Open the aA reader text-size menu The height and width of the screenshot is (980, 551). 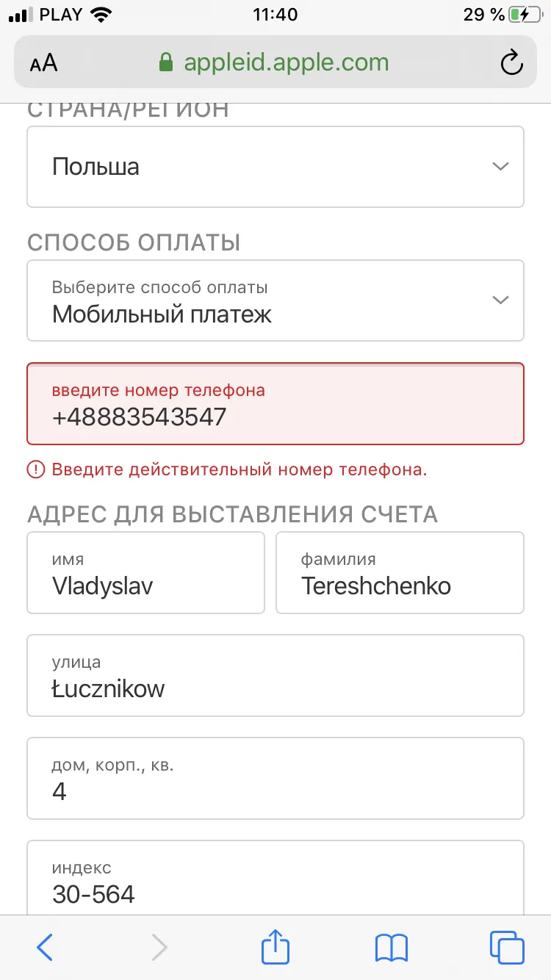coord(43,63)
